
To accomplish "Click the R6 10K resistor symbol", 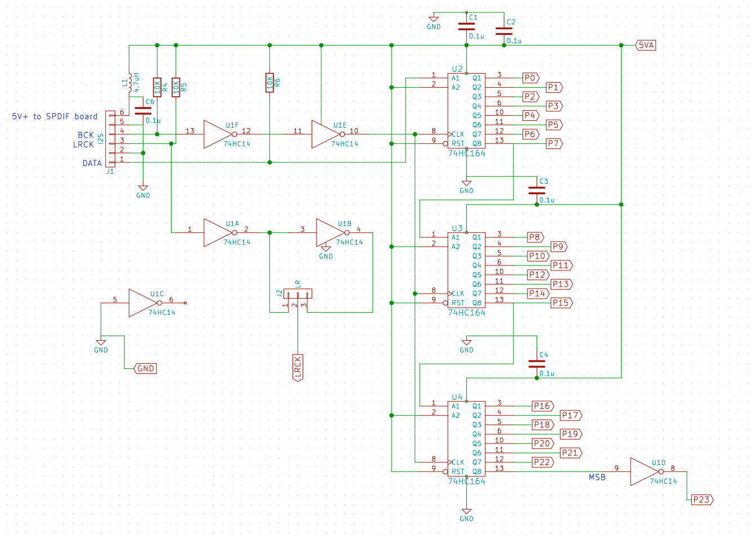I will tap(269, 82).
